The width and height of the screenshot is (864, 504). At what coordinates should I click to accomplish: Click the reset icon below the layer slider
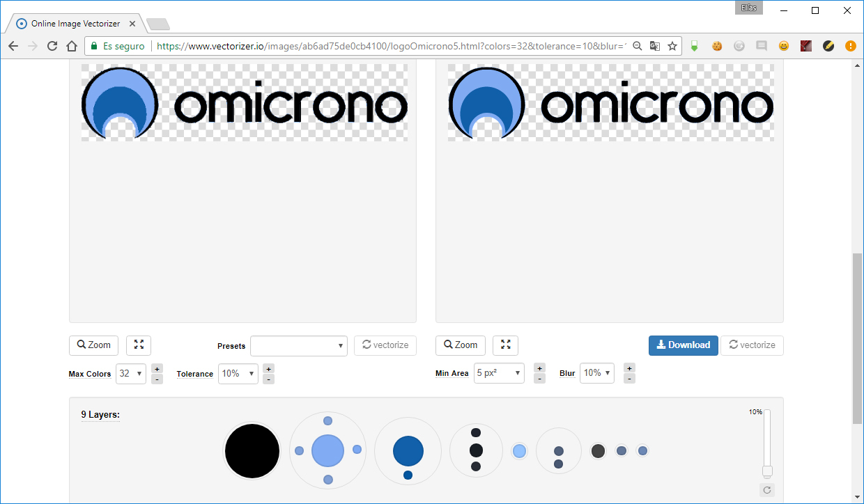pyautogui.click(x=767, y=490)
